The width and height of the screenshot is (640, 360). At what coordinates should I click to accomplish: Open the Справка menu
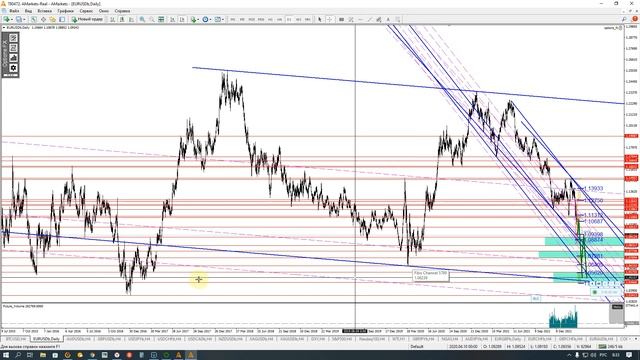coord(122,11)
